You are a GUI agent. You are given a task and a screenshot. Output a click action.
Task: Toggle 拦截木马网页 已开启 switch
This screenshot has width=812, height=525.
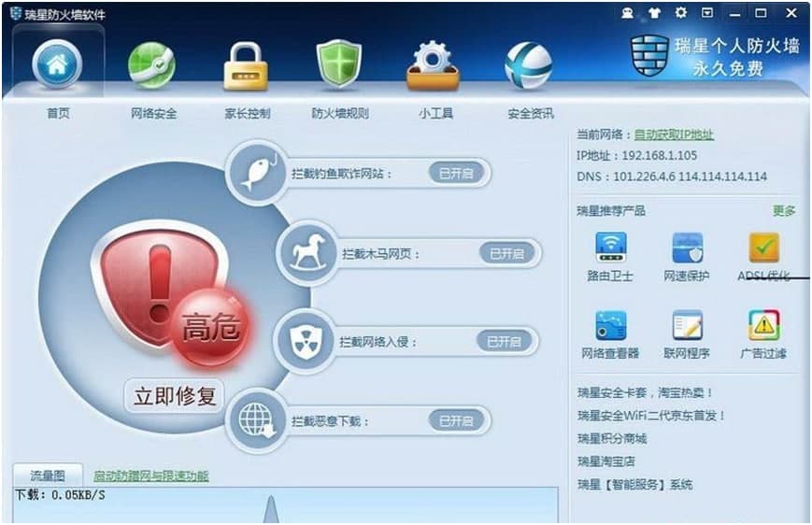506,254
